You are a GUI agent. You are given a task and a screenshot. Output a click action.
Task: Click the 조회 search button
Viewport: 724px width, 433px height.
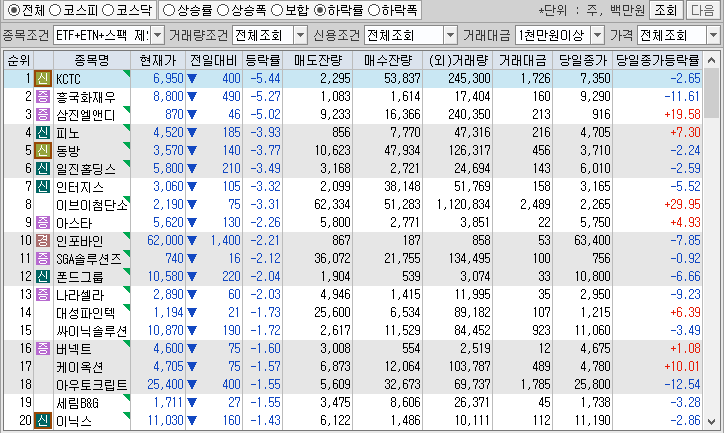(665, 10)
